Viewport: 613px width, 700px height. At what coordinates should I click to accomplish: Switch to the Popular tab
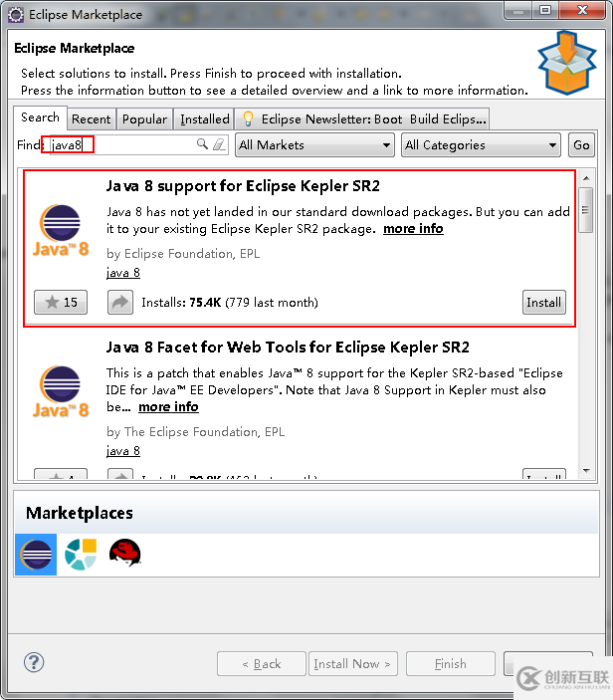pos(144,119)
